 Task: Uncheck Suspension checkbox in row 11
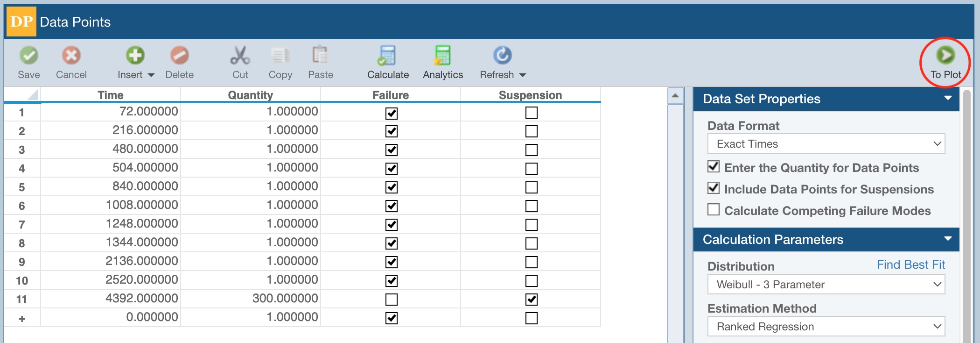pos(531,300)
